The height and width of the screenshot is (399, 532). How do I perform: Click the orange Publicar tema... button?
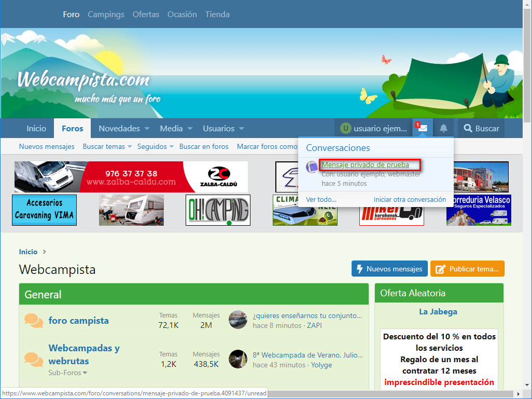pos(467,269)
